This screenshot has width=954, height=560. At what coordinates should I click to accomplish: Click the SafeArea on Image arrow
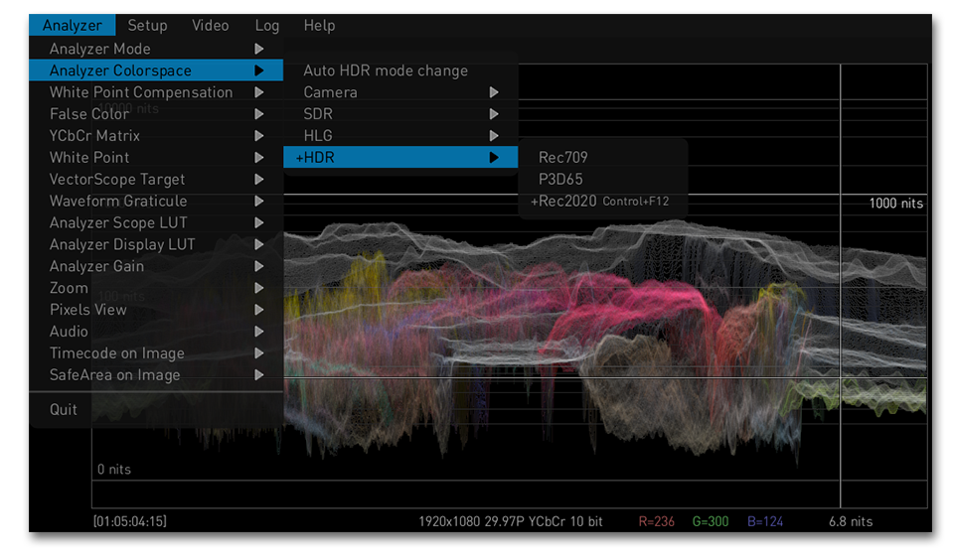(259, 375)
